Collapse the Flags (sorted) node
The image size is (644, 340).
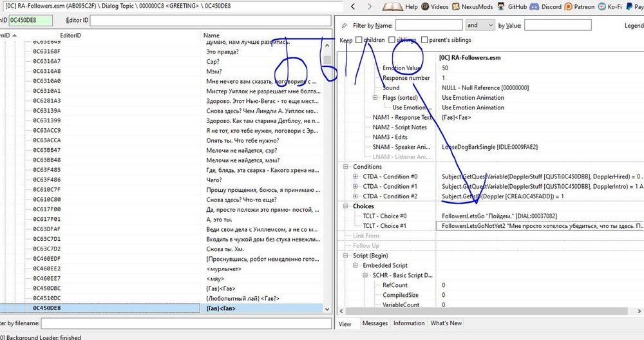point(375,97)
